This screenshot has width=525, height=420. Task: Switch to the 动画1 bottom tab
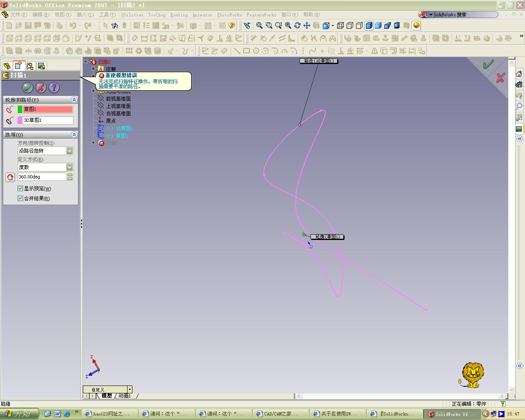(x=125, y=396)
